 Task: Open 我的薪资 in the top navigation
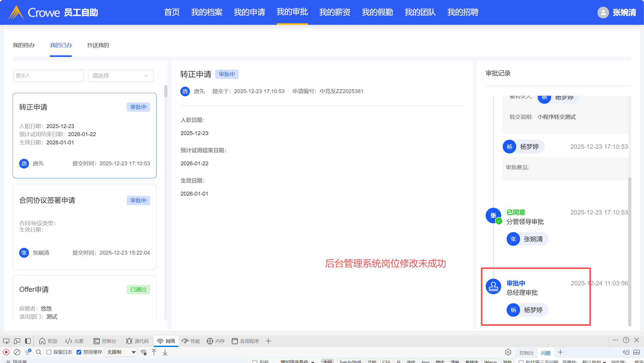point(335,12)
